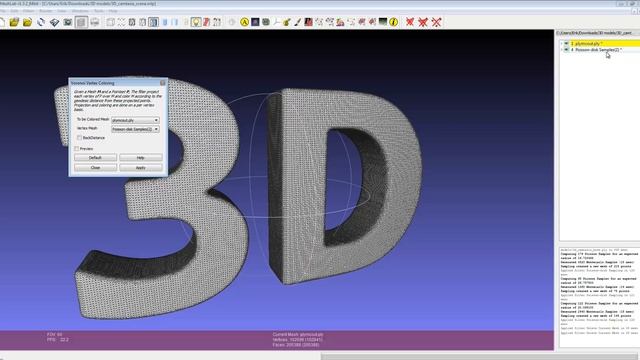Hide the plymcout.ply layer with eye icon
This screenshot has width=640, height=360.
click(x=567, y=43)
